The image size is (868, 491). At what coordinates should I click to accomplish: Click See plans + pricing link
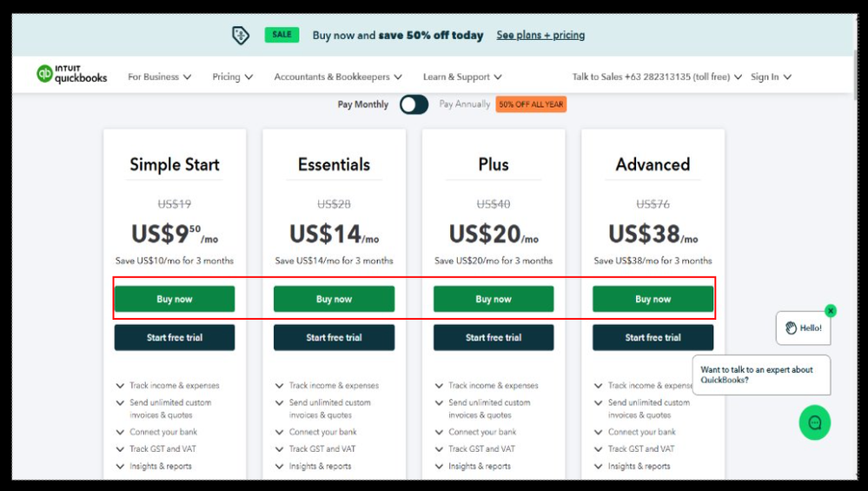pyautogui.click(x=540, y=35)
